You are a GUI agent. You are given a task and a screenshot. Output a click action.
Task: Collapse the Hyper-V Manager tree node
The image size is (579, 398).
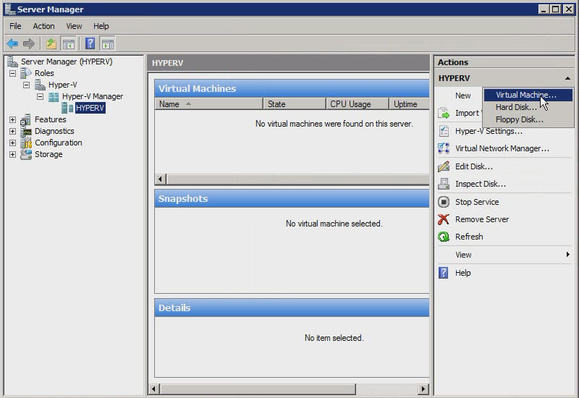[40, 97]
